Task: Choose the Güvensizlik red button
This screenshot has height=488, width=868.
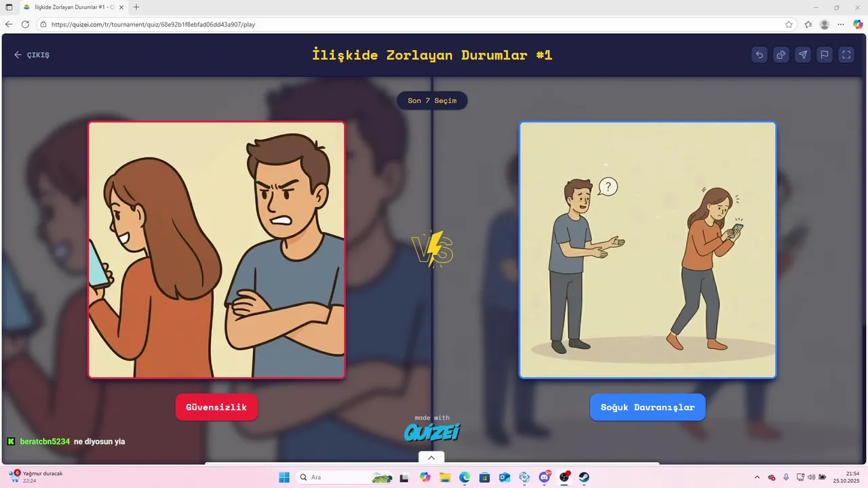Action: click(x=216, y=407)
